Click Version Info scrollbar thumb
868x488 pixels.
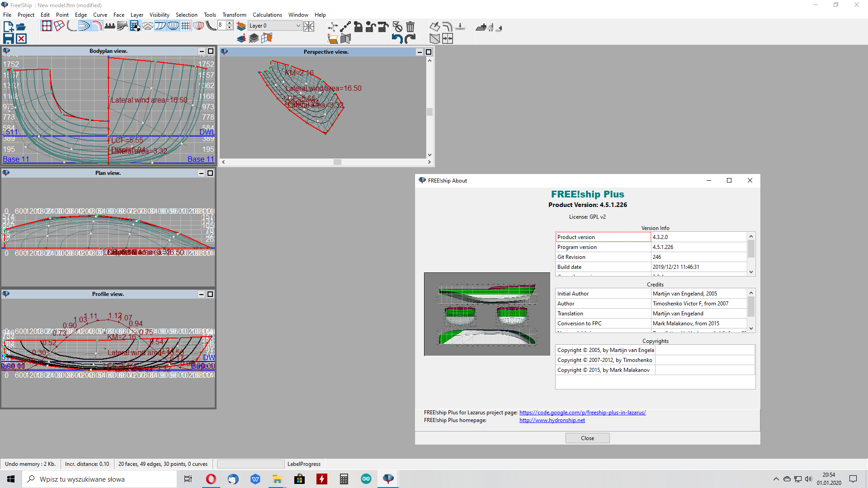click(751, 249)
